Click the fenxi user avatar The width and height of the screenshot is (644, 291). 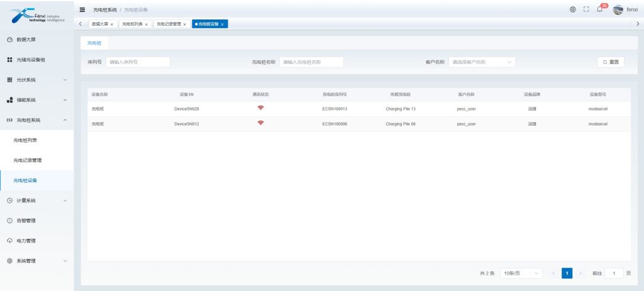[x=618, y=10]
